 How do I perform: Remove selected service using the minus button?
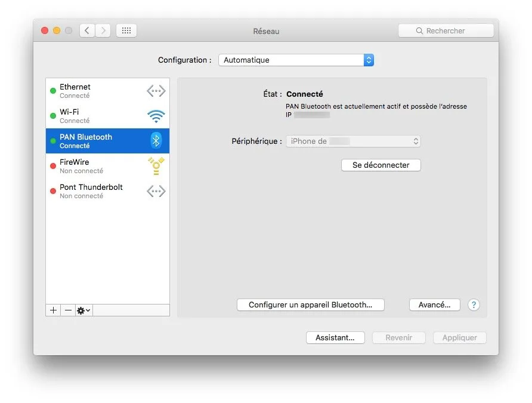[67, 310]
